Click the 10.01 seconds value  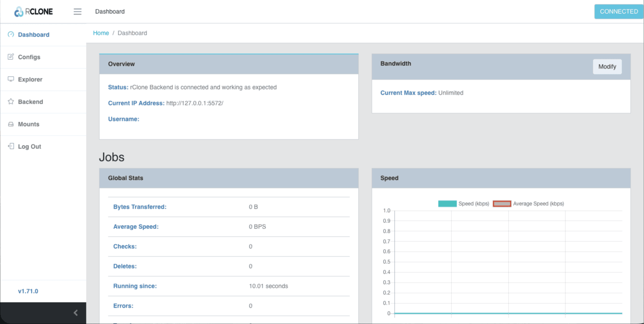coord(268,286)
